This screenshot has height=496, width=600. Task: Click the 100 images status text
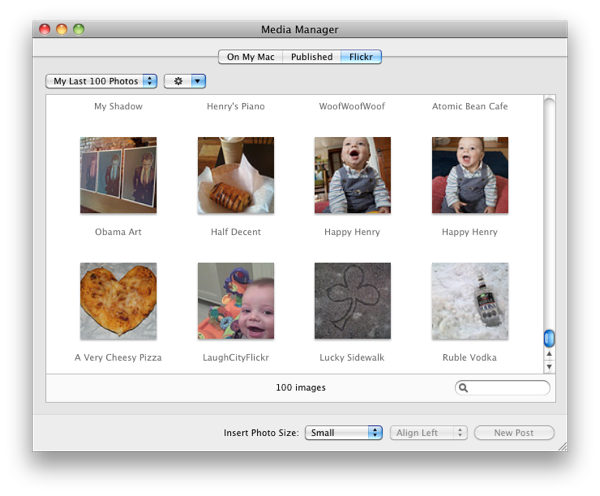[x=301, y=388]
